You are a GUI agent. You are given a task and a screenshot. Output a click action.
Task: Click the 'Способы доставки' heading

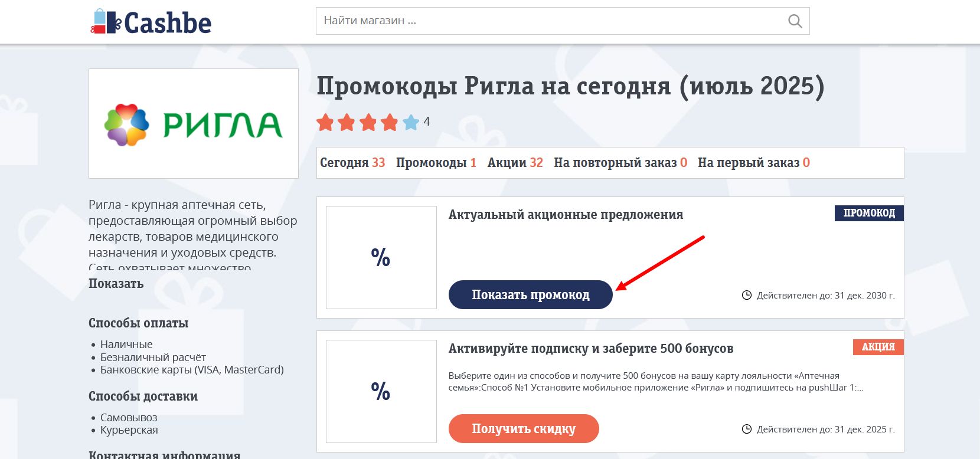[x=143, y=396]
